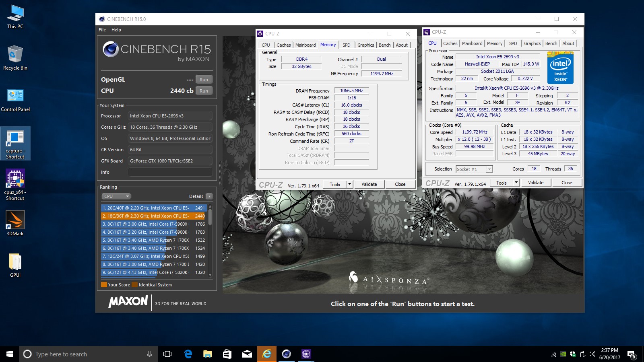This screenshot has width=644, height=362.
Task: Select ranking row 7 12C/24T Xeon X56
Action: [x=154, y=256]
